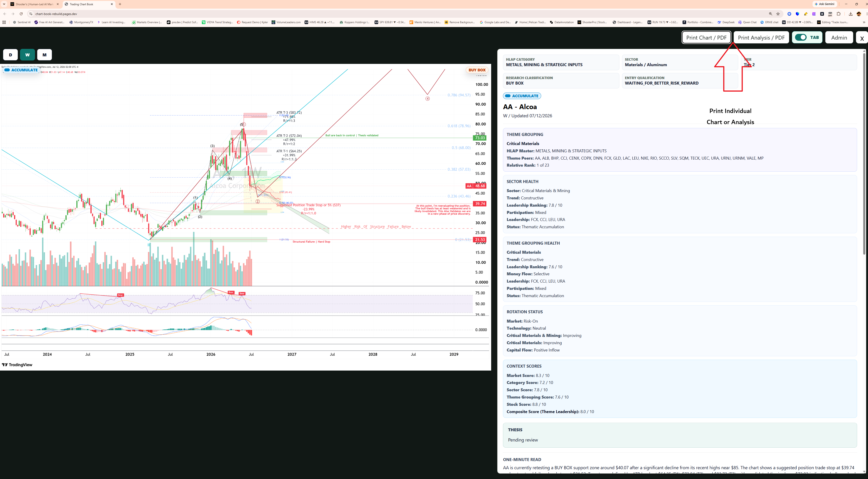Open Menlo Ventures bookmark
This screenshot has width=868, height=479.
click(x=425, y=22)
